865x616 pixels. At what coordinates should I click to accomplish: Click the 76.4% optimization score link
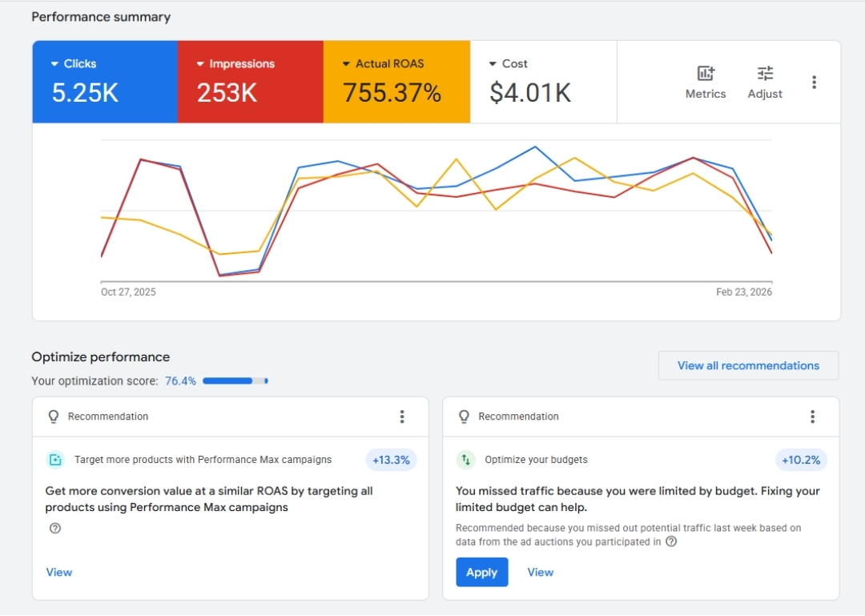coord(180,381)
